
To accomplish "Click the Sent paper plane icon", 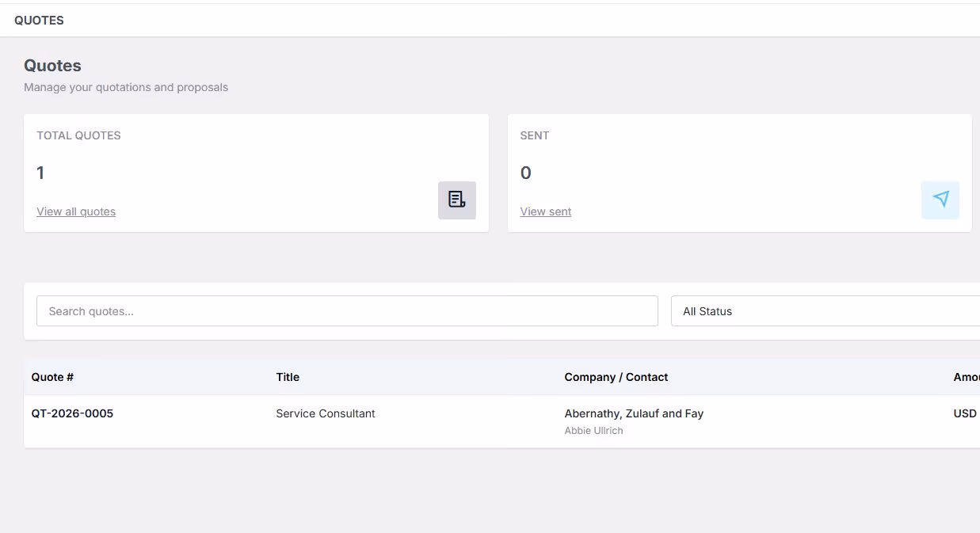I will [940, 200].
